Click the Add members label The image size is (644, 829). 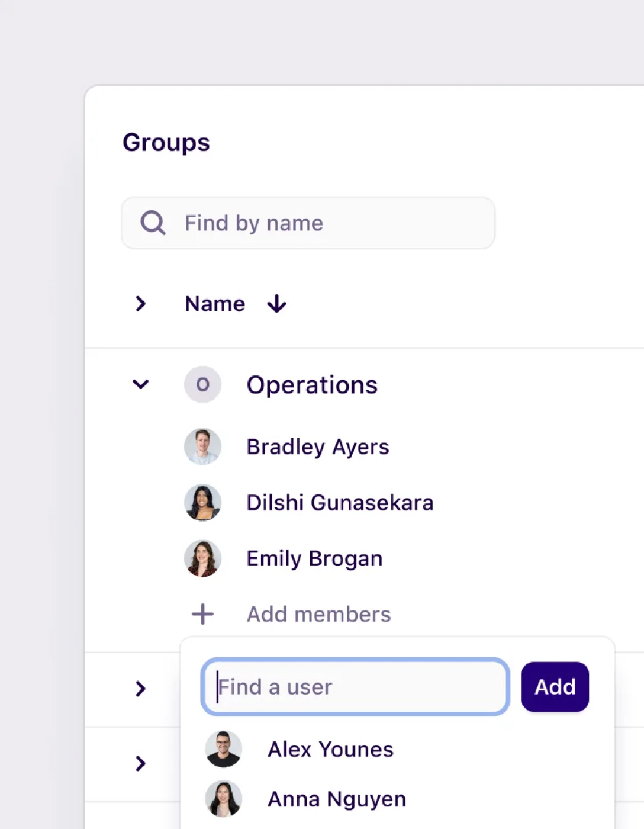tap(318, 614)
